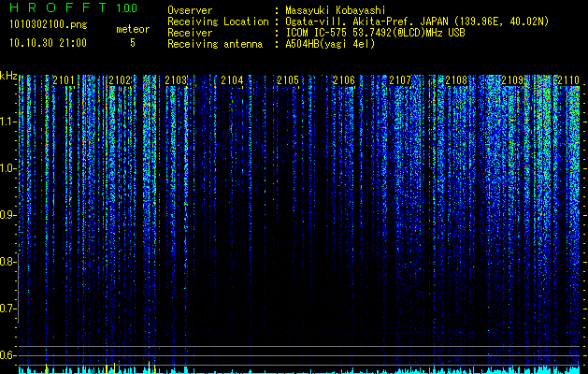Click the 2103 time marker

pyautogui.click(x=176, y=80)
